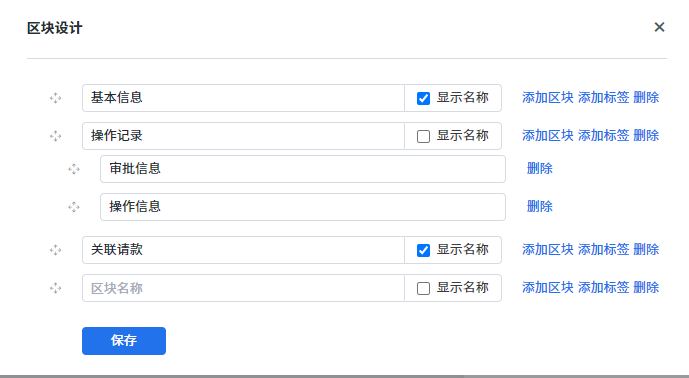Click 添加区块 in the 基本信息 row
This screenshot has width=689, height=378.
pos(548,98)
